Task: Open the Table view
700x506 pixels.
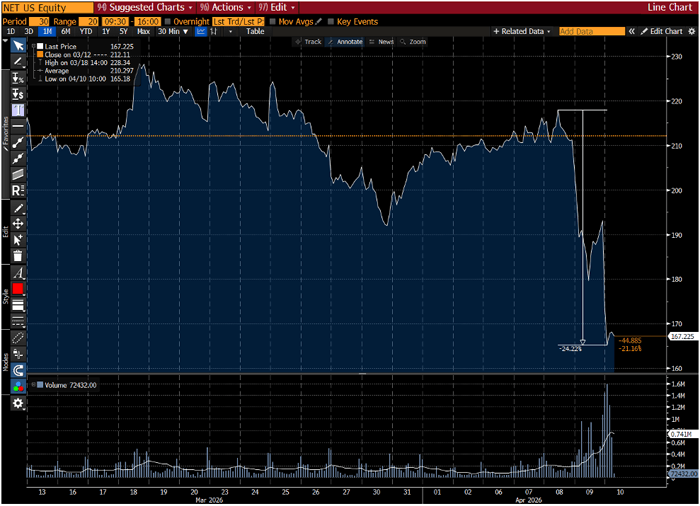Action: click(x=255, y=31)
